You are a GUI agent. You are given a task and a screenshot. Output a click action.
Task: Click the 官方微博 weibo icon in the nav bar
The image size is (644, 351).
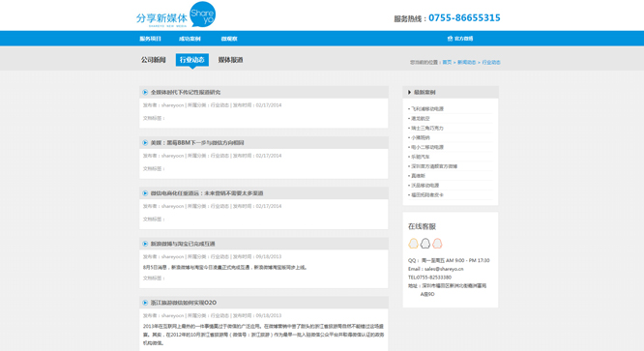coord(450,39)
